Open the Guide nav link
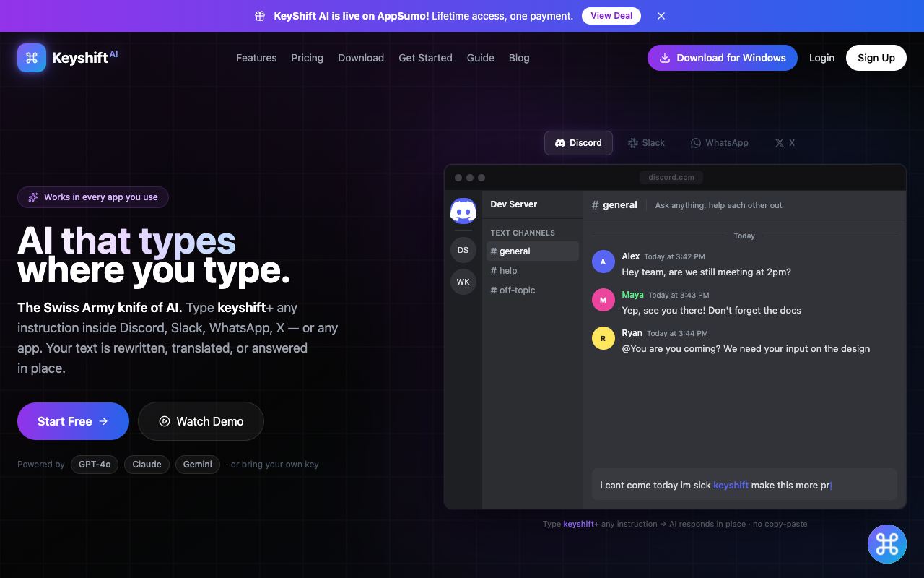Image resolution: width=924 pixels, height=578 pixels. point(481,58)
